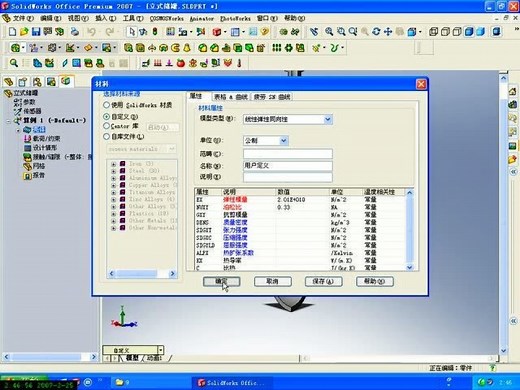Select the 使用 SolidWorks 材质 radio button

(x=107, y=105)
